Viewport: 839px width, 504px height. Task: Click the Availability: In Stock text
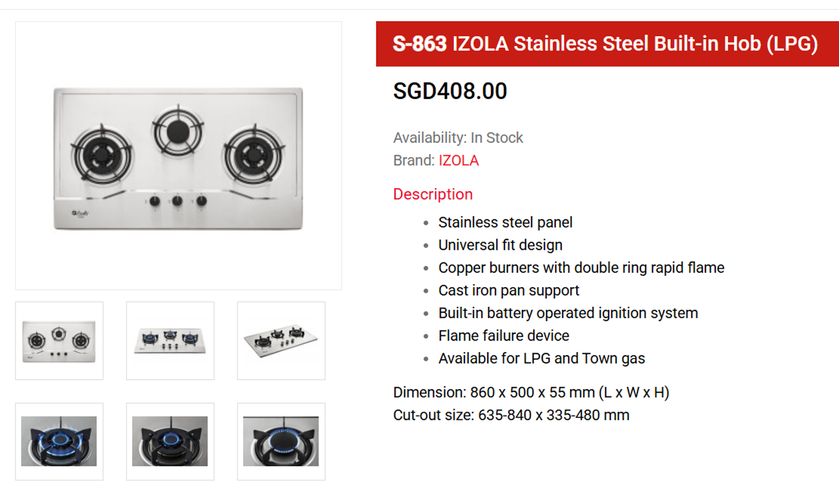pos(458,138)
